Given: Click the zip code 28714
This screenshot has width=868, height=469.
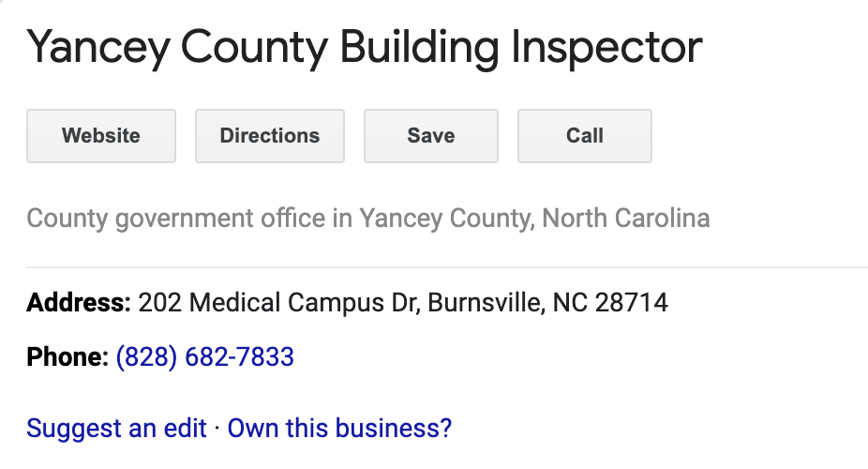Looking at the screenshot, I should (x=631, y=303).
